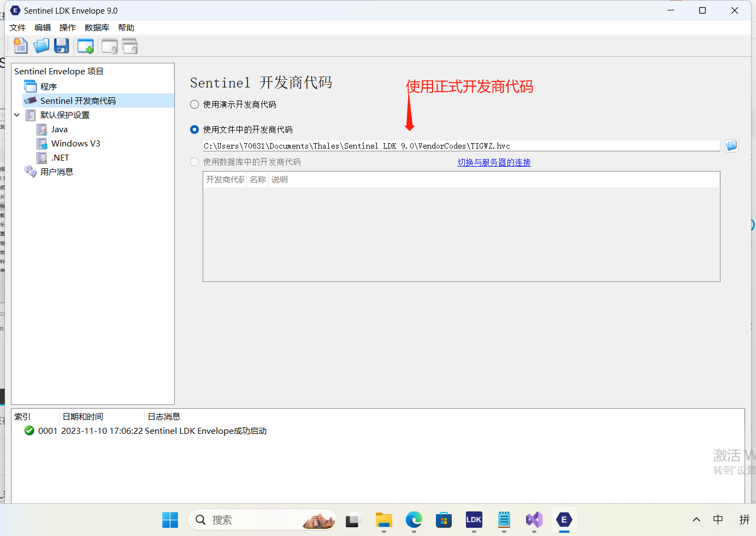Screen dimensions: 756x536
Task: Open Visual Studio from taskbar
Action: pyautogui.click(x=534, y=520)
